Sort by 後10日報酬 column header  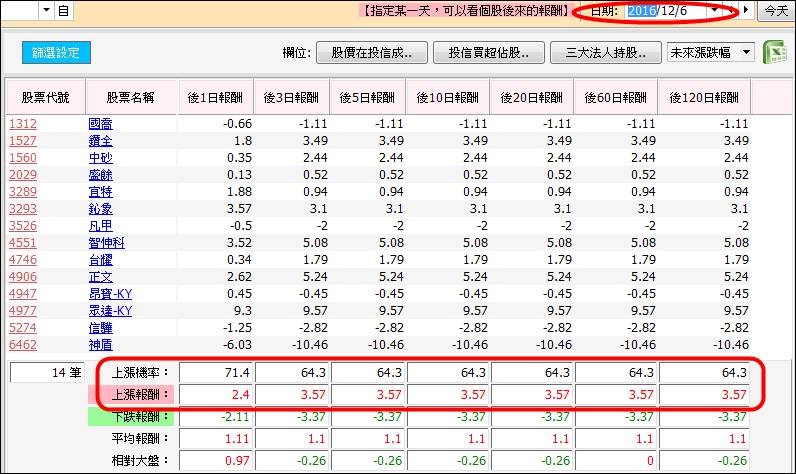click(x=448, y=97)
